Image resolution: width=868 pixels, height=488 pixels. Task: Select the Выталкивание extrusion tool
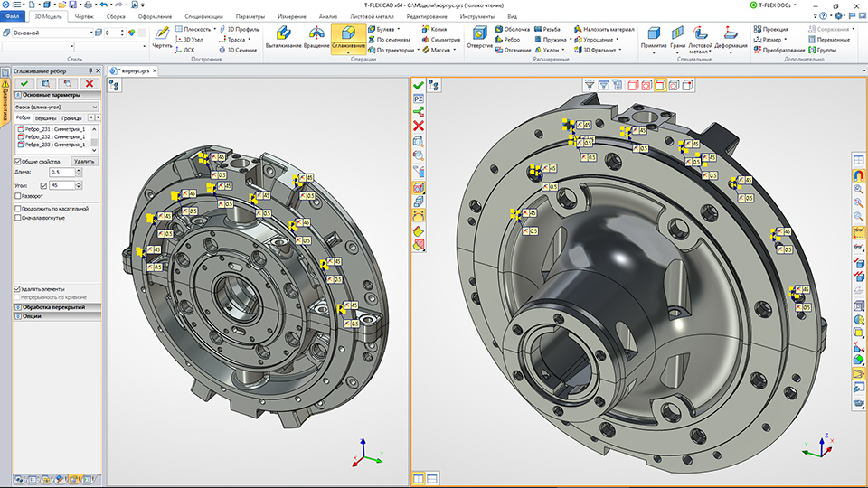[283, 38]
